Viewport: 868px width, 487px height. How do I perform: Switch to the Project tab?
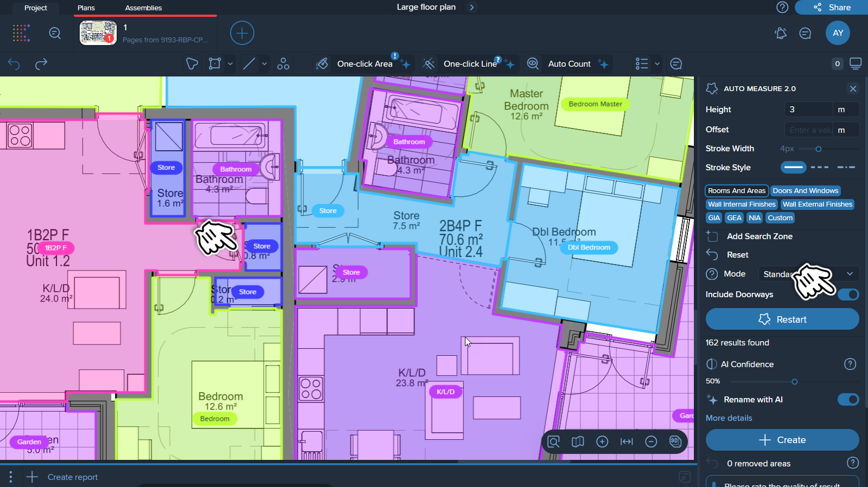36,8
